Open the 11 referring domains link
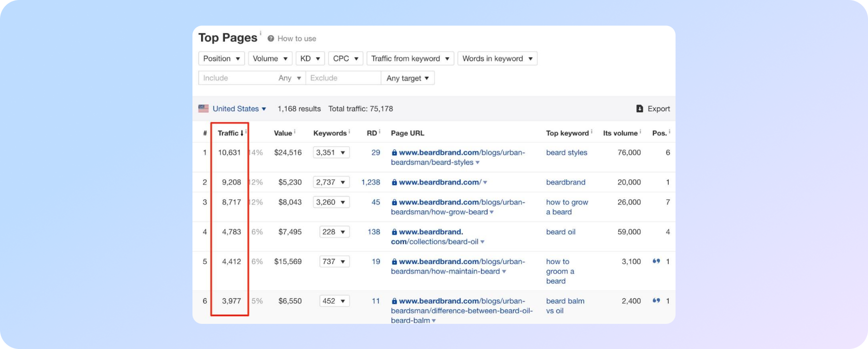The width and height of the screenshot is (868, 349). point(376,301)
